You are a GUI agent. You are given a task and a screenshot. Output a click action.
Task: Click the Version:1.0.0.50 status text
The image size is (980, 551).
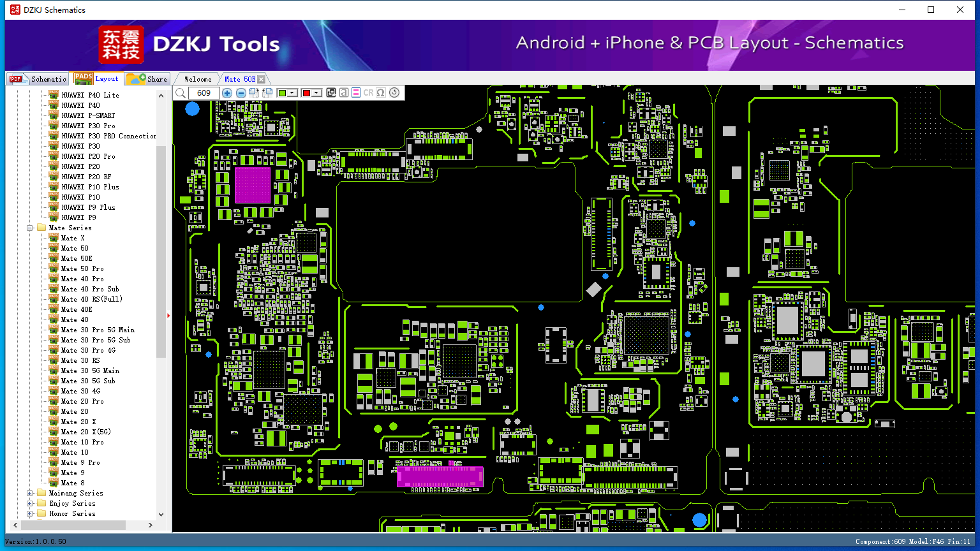36,541
